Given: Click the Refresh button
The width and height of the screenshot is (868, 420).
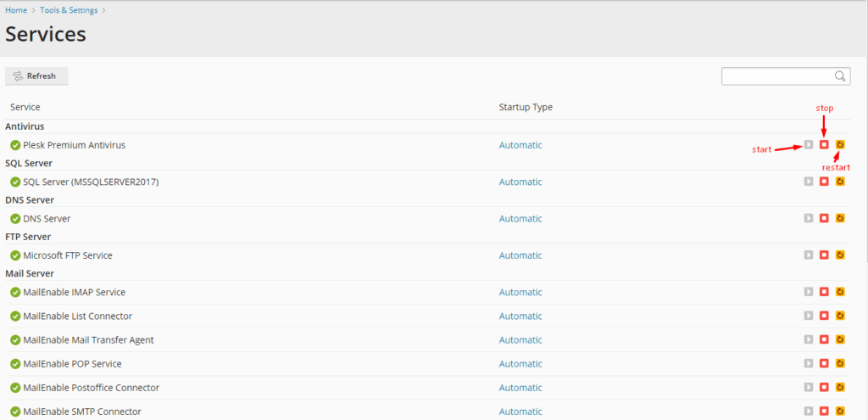Looking at the screenshot, I should pos(36,76).
